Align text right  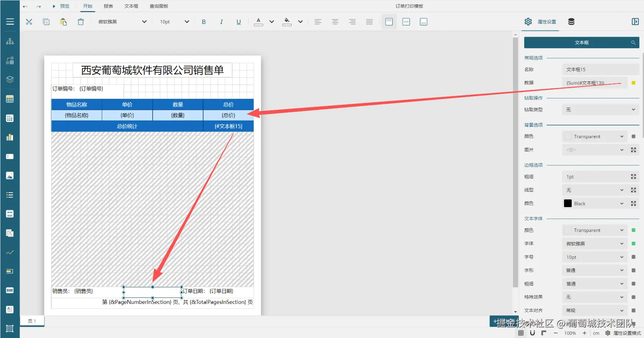pyautogui.click(x=352, y=22)
